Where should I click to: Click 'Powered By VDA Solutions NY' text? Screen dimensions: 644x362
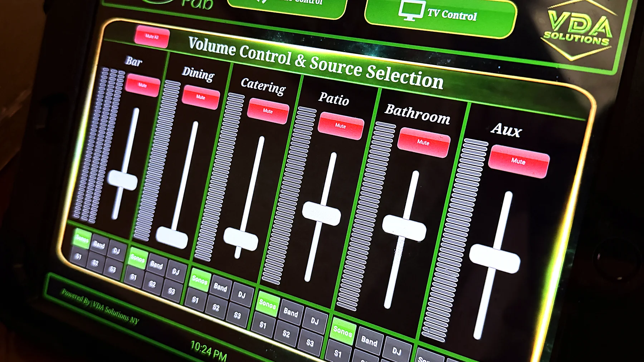click(100, 306)
